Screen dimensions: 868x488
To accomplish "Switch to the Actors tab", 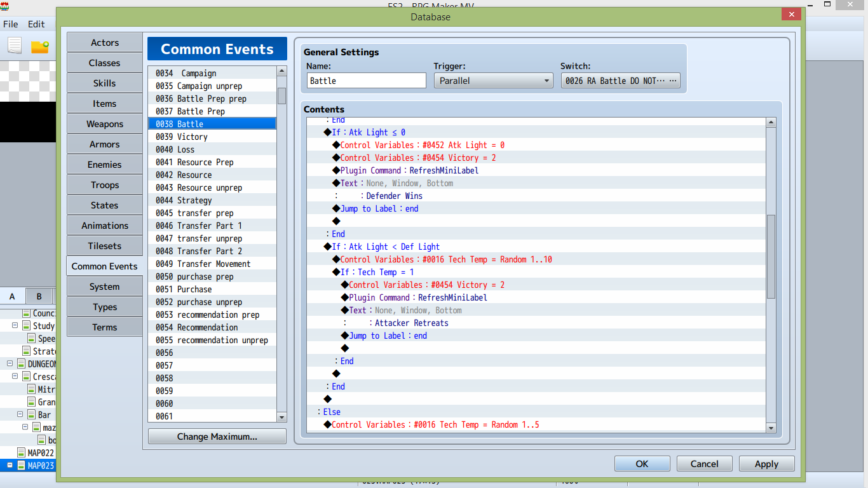I will coord(105,43).
